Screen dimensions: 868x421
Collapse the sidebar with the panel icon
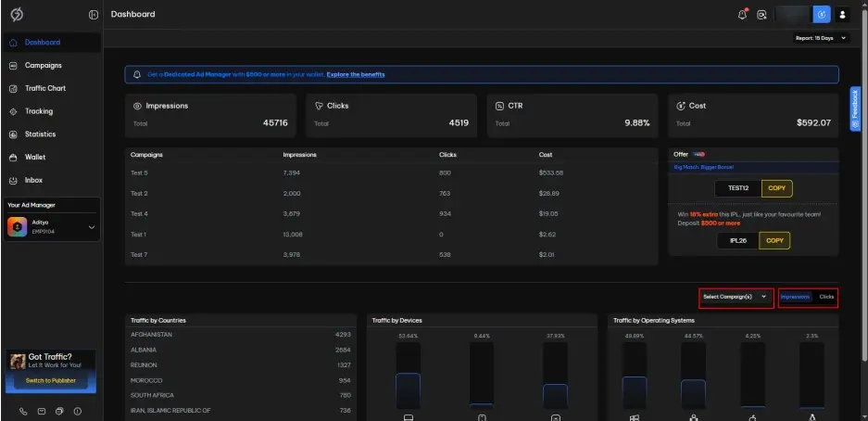tap(94, 15)
